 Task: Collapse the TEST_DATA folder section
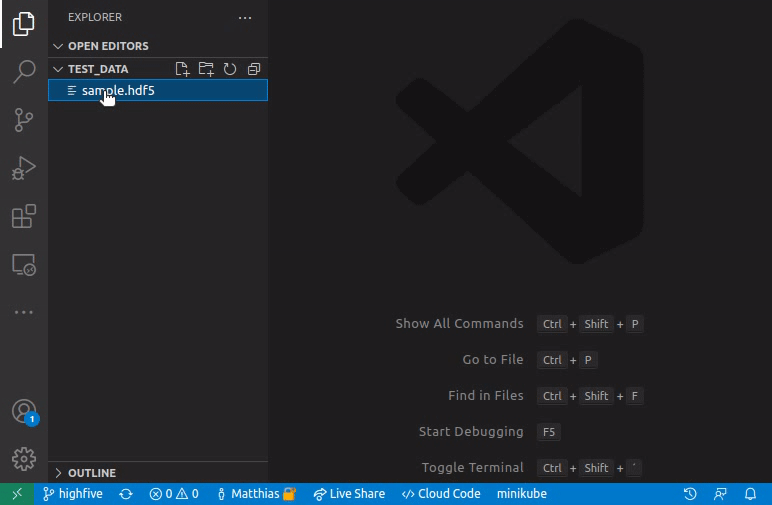click(98, 69)
